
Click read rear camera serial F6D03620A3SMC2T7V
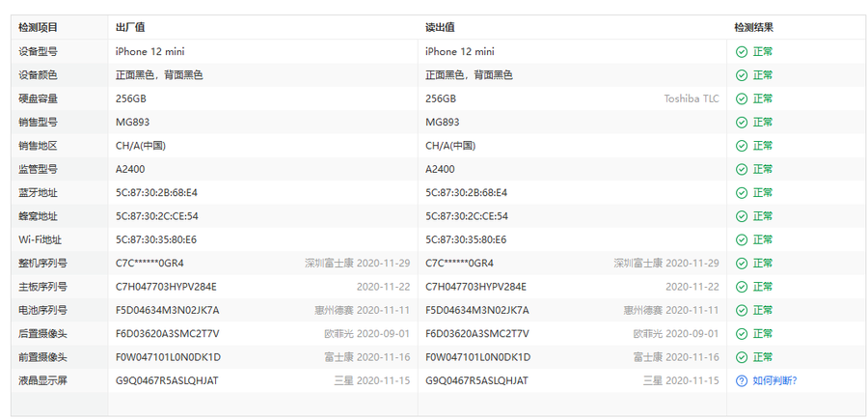(477, 334)
